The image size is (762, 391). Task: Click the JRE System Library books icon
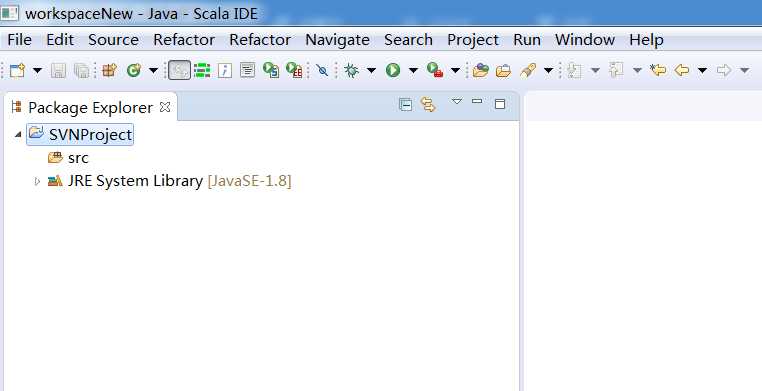[x=55, y=181]
